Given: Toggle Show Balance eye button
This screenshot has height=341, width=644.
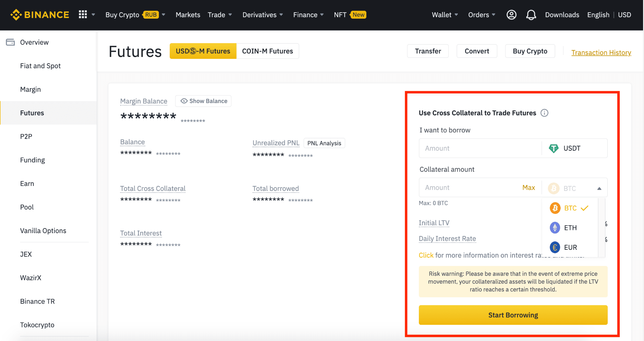Looking at the screenshot, I should (203, 101).
